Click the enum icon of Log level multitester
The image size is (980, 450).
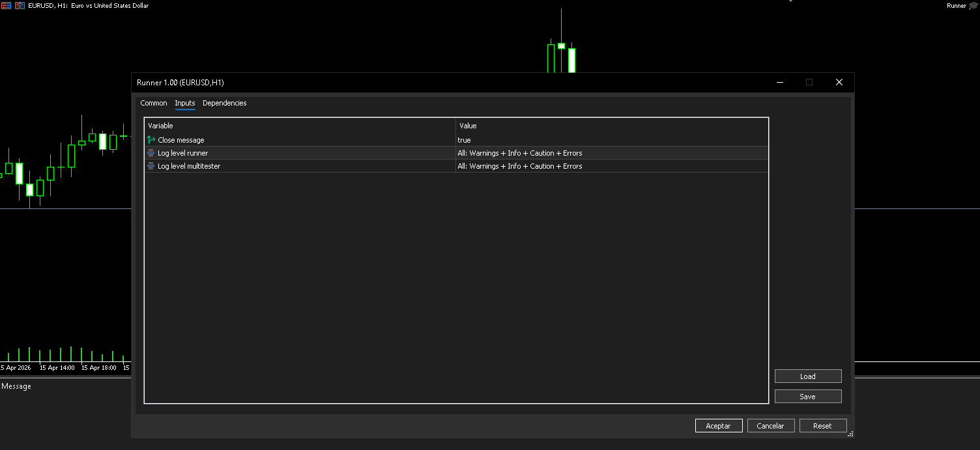coord(151,166)
